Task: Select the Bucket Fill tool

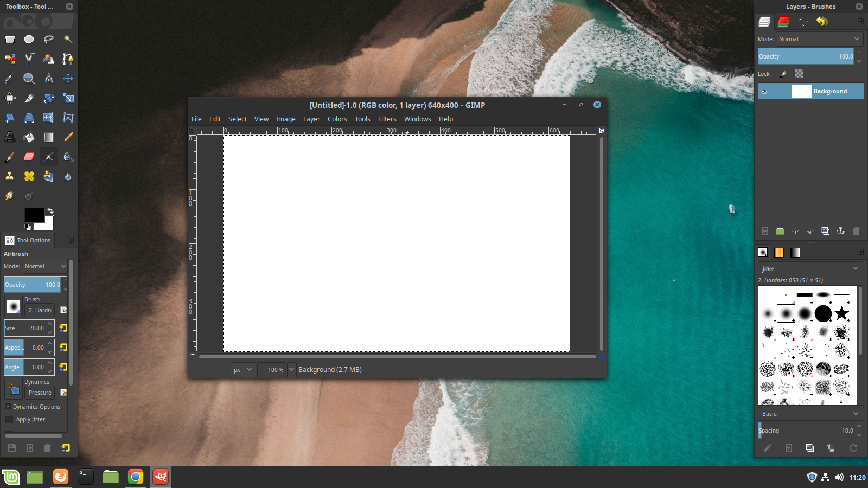Action: coord(29,137)
